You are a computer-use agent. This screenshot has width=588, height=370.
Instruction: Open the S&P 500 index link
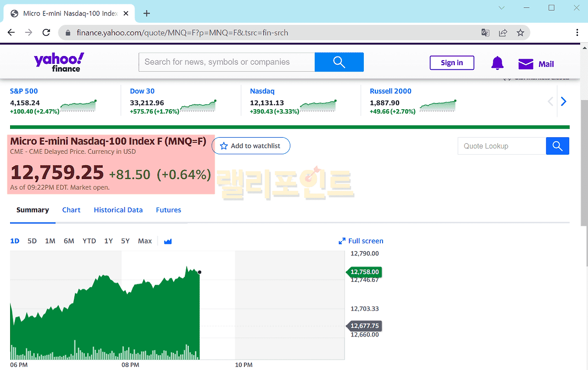point(24,91)
